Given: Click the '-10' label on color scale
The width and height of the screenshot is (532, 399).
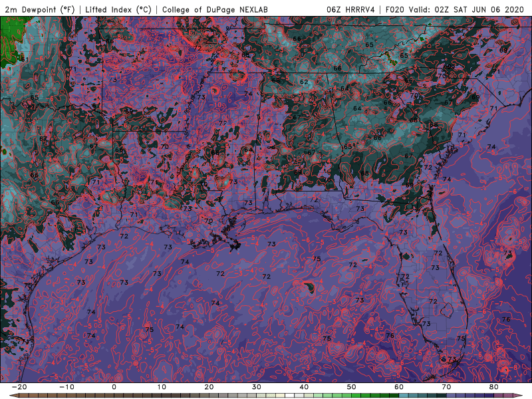Looking at the screenshot, I should tap(66, 387).
